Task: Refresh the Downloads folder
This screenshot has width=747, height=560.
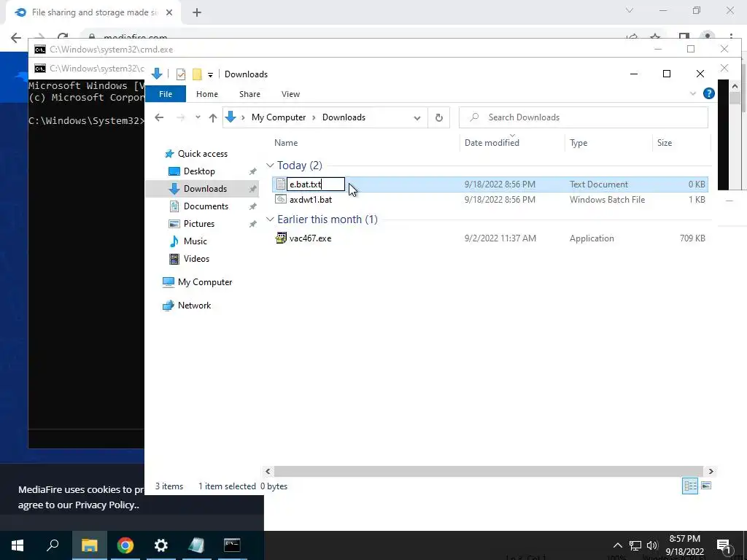Action: (438, 117)
